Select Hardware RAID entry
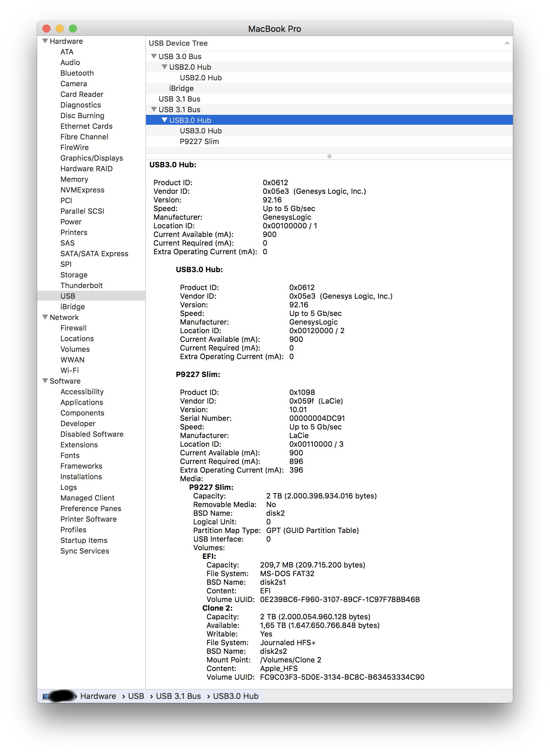Viewport: 550px width, 756px height. click(86, 169)
